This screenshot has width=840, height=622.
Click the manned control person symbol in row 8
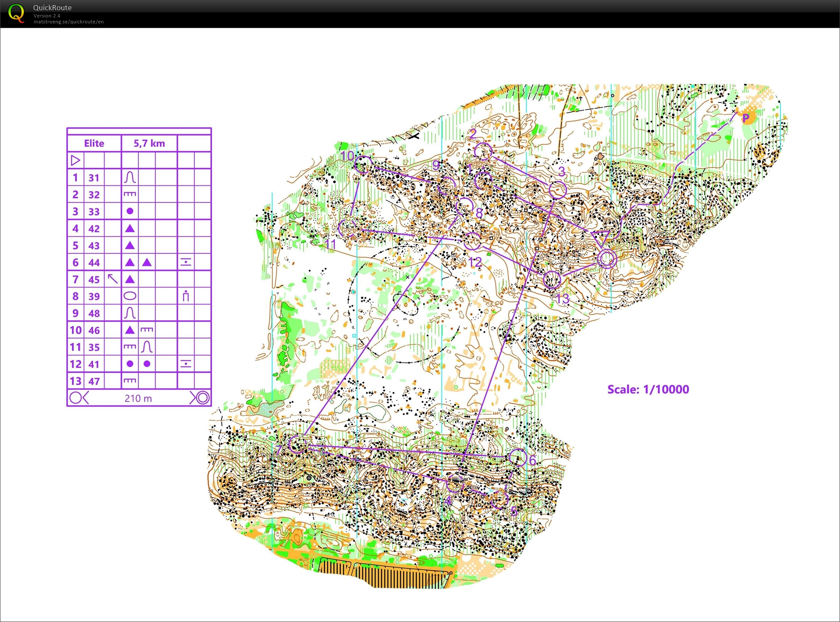pyautogui.click(x=185, y=296)
